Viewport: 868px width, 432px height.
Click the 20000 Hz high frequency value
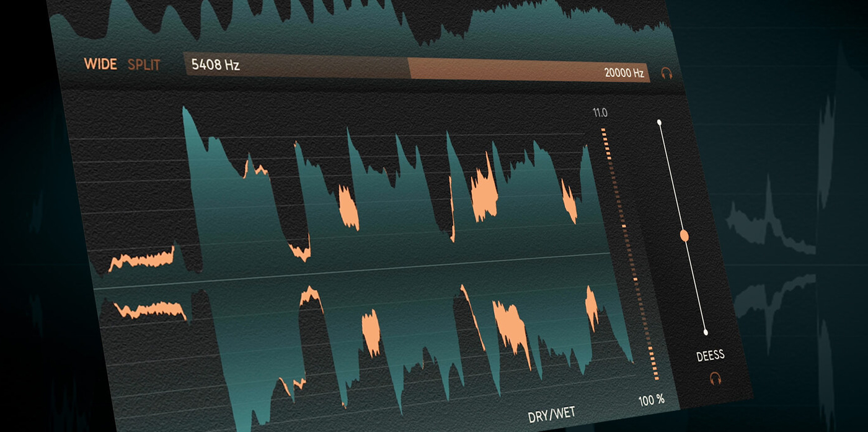(624, 73)
